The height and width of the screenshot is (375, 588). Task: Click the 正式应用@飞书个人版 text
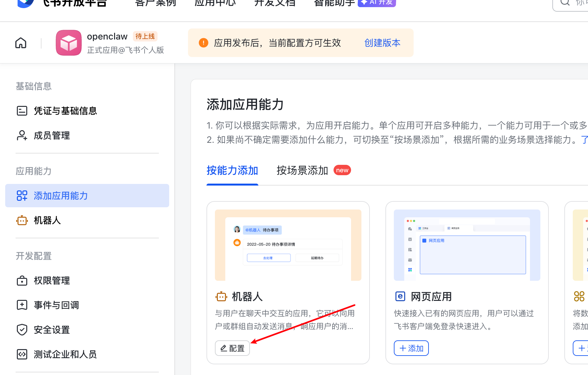point(125,50)
